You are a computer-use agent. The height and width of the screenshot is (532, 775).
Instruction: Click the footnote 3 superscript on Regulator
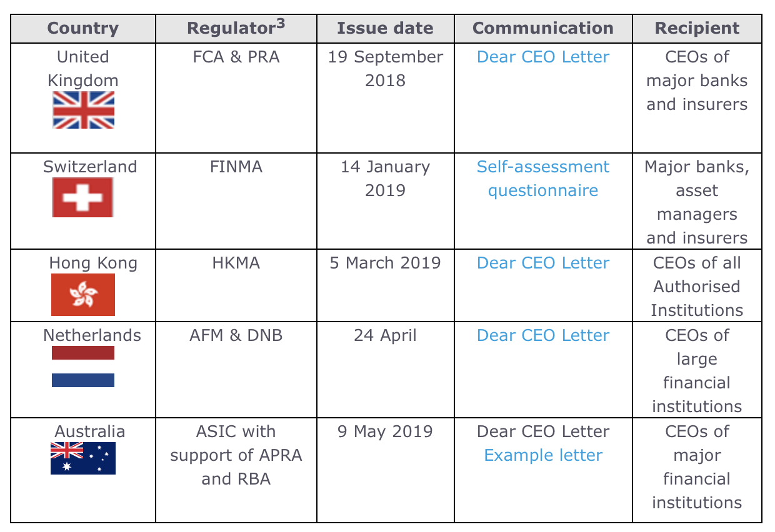281,23
